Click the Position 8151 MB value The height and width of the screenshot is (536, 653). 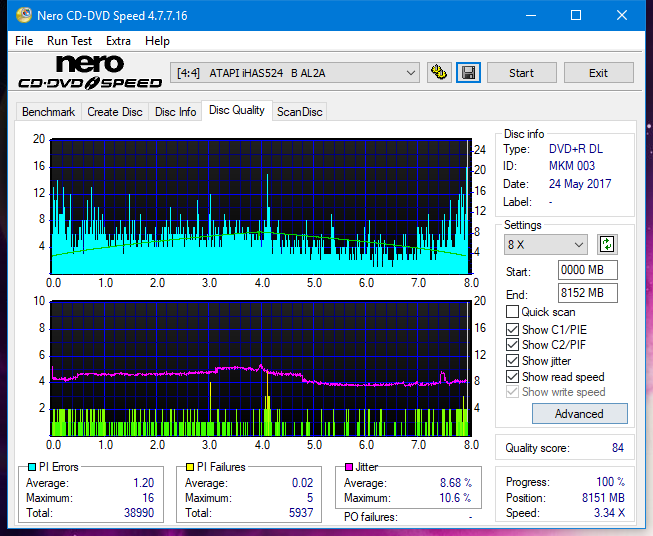pyautogui.click(x=603, y=498)
